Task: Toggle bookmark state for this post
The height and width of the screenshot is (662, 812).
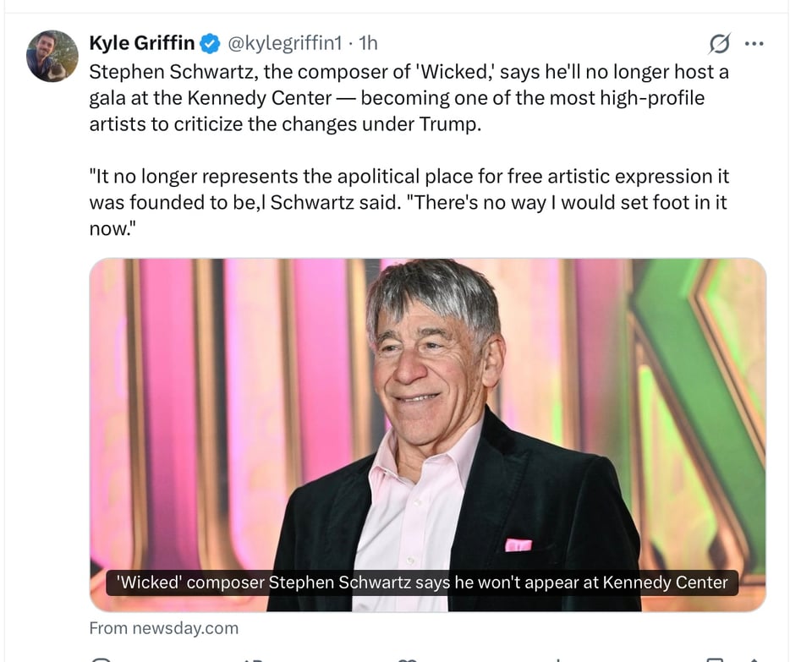Action: coord(715,658)
